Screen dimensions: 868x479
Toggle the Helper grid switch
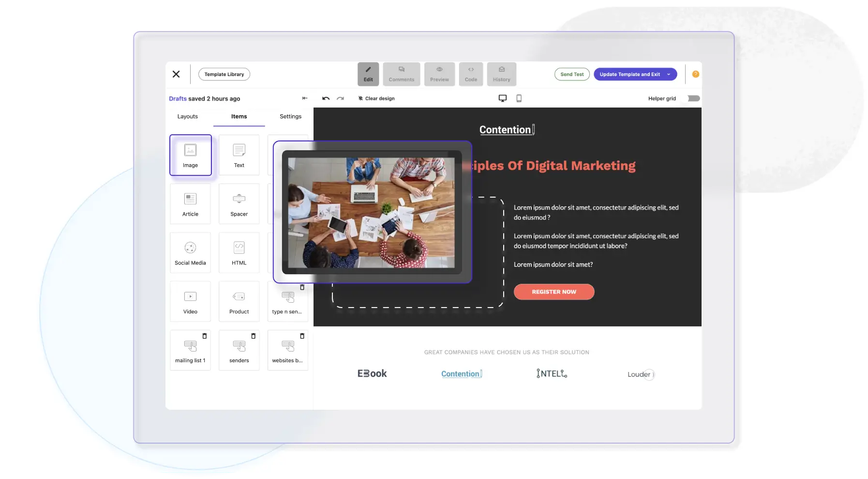pos(694,98)
